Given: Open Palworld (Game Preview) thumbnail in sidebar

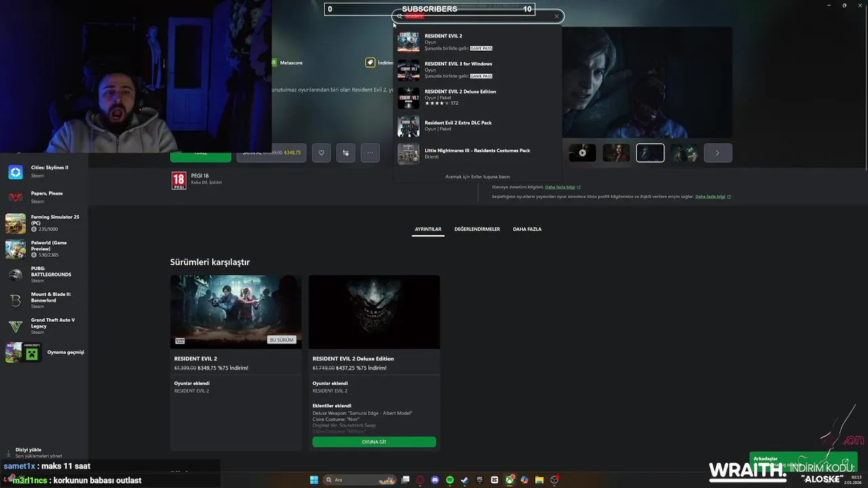Looking at the screenshot, I should click(16, 249).
